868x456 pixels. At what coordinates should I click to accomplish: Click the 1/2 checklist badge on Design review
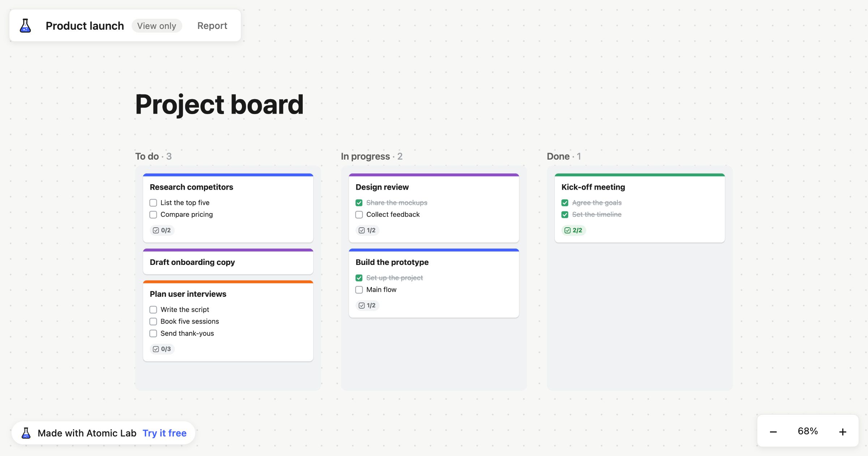(367, 230)
